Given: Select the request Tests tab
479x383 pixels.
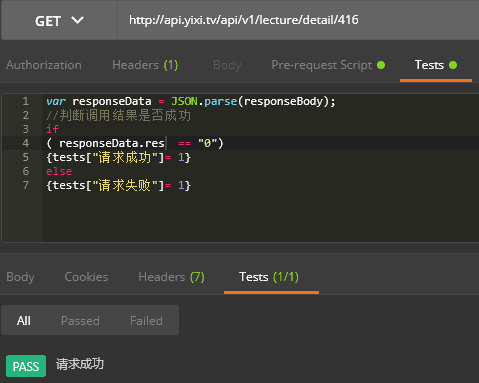Looking at the screenshot, I should click(x=436, y=65).
